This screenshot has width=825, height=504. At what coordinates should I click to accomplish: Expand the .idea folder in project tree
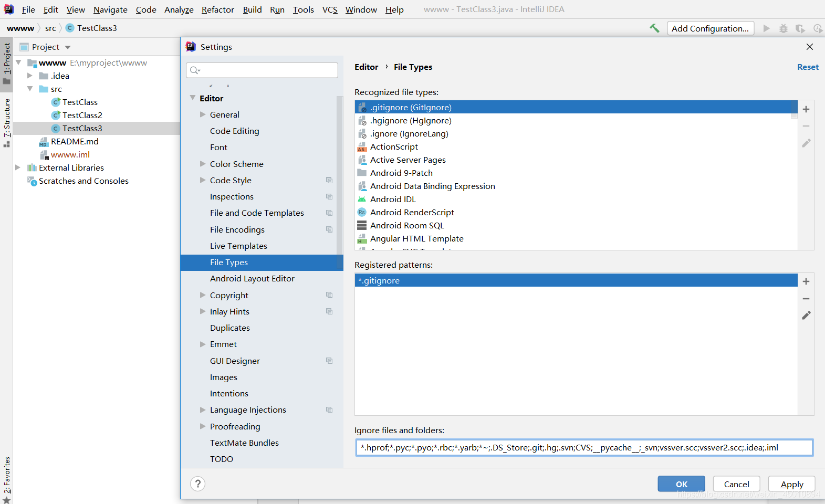pyautogui.click(x=30, y=76)
